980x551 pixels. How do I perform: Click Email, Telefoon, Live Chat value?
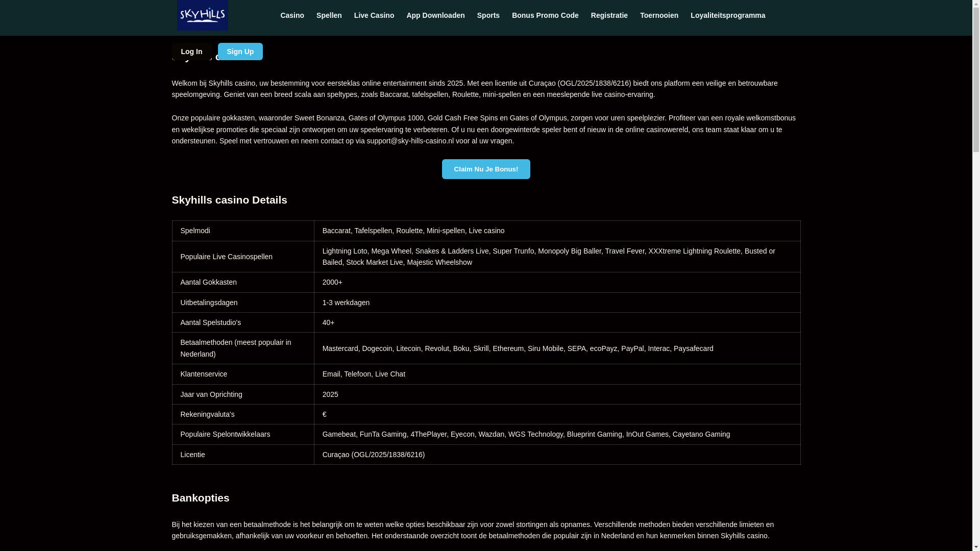557,374
